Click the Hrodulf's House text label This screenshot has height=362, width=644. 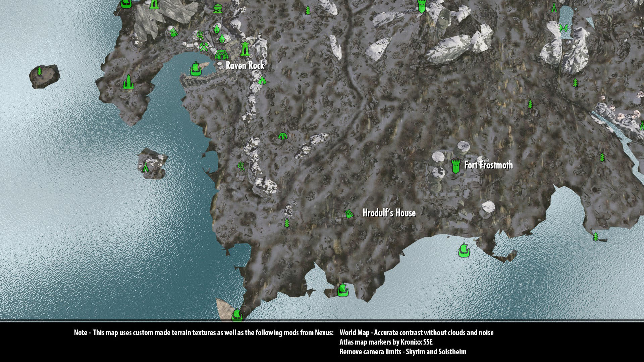click(389, 213)
